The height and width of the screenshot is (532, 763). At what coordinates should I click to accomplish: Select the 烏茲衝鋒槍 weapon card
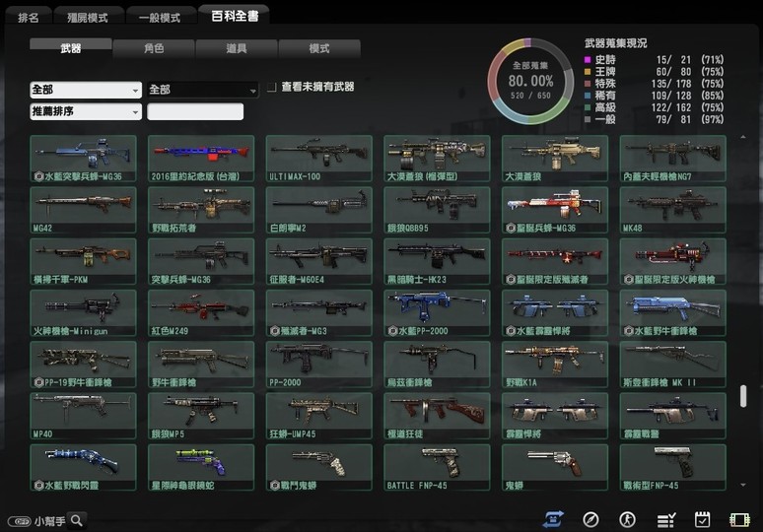click(437, 365)
